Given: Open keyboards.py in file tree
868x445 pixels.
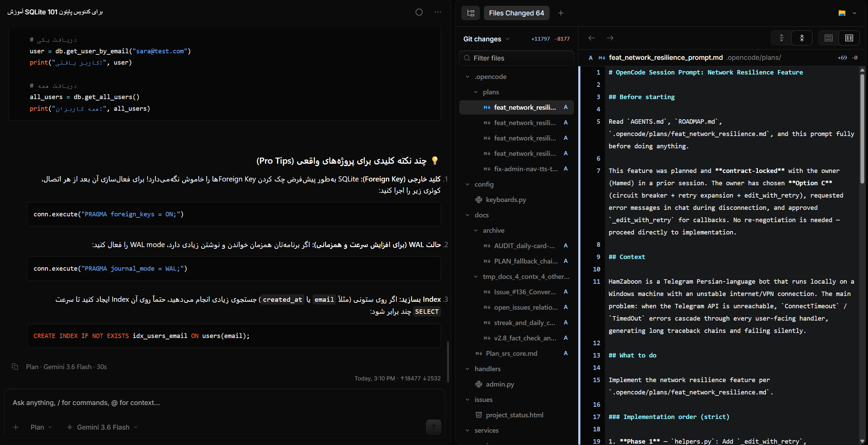Looking at the screenshot, I should click(516, 200).
